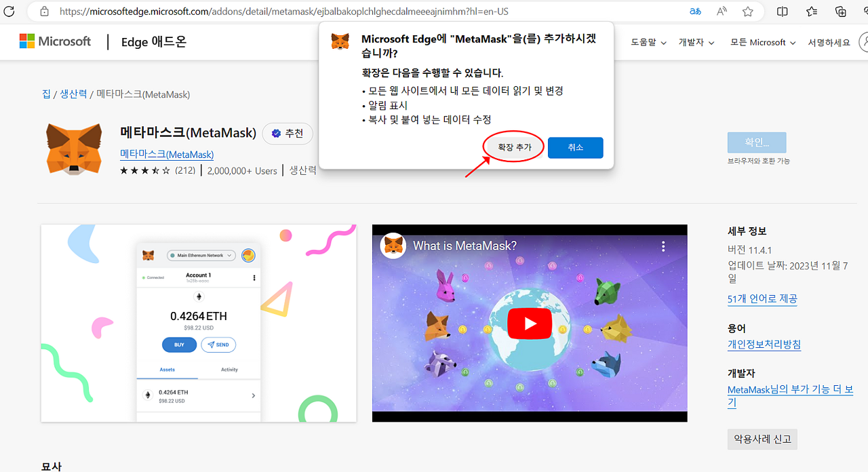Open the Help dropdown in header
The width and height of the screenshot is (868, 472).
tap(648, 42)
